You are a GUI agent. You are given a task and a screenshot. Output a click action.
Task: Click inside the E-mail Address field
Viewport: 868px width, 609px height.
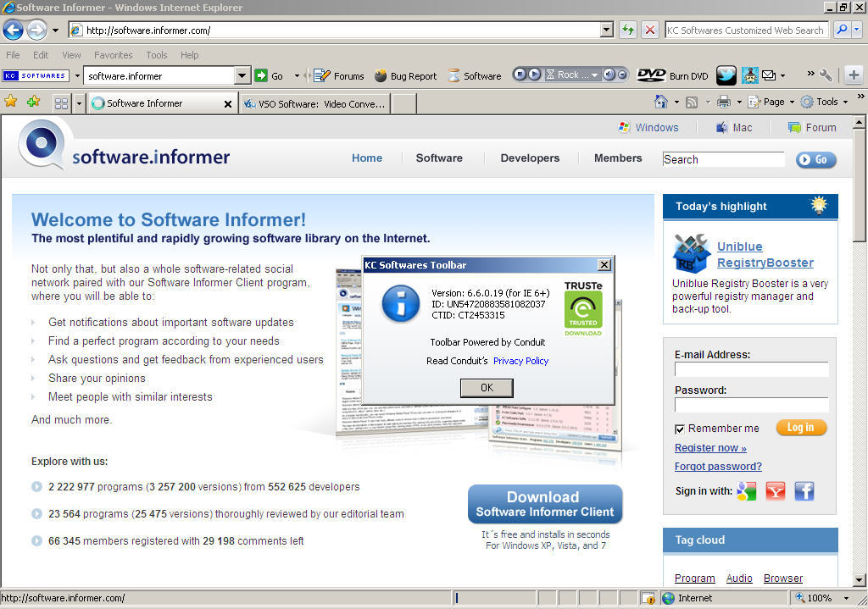[x=751, y=369]
